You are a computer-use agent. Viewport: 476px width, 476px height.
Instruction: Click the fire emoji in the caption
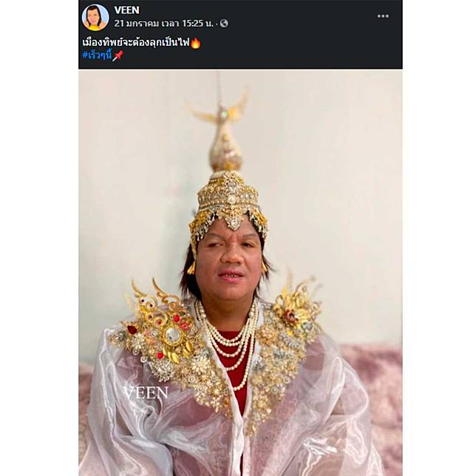(196, 43)
